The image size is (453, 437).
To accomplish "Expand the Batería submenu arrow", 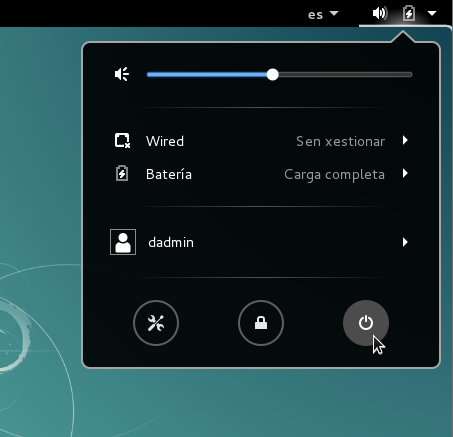I will click(x=405, y=173).
